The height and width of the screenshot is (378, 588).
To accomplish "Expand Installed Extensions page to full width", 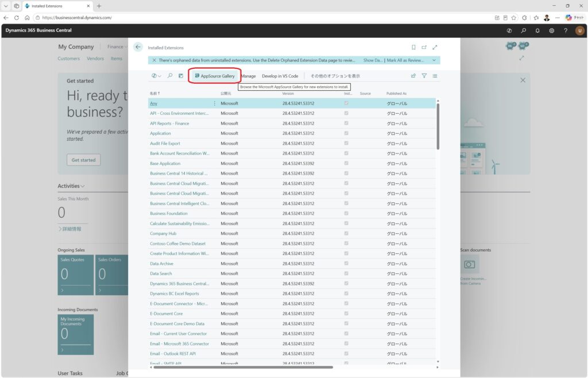I will (x=435, y=47).
